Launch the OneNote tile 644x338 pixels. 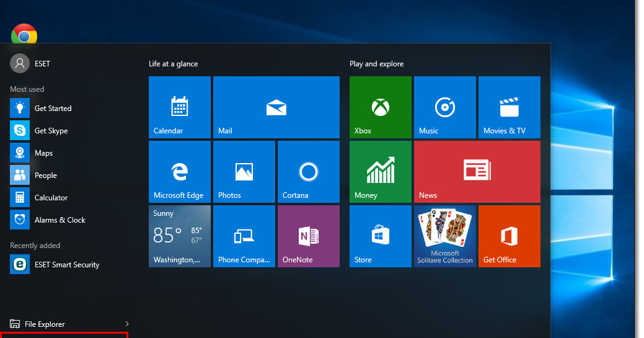click(x=309, y=236)
